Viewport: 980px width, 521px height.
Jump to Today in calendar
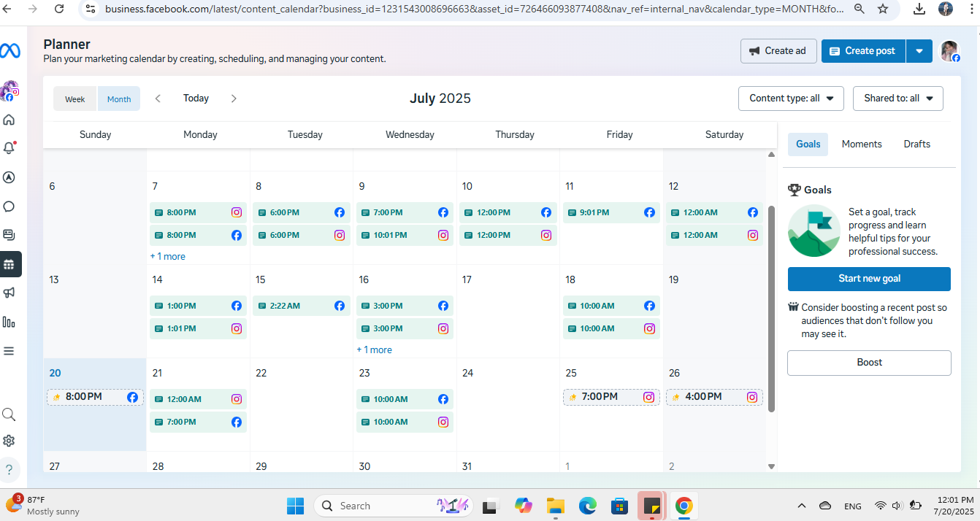(x=196, y=99)
